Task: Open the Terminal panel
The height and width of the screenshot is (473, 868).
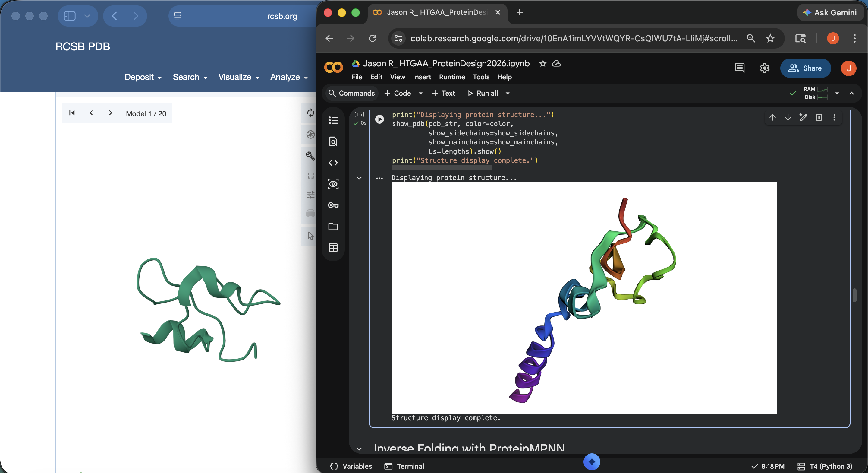Action: (404, 466)
